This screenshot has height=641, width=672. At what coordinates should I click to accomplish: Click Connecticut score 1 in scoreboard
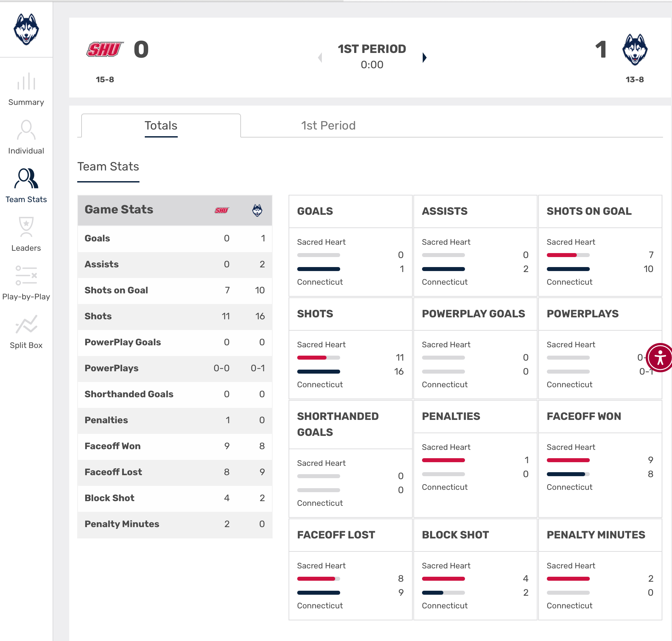point(601,50)
